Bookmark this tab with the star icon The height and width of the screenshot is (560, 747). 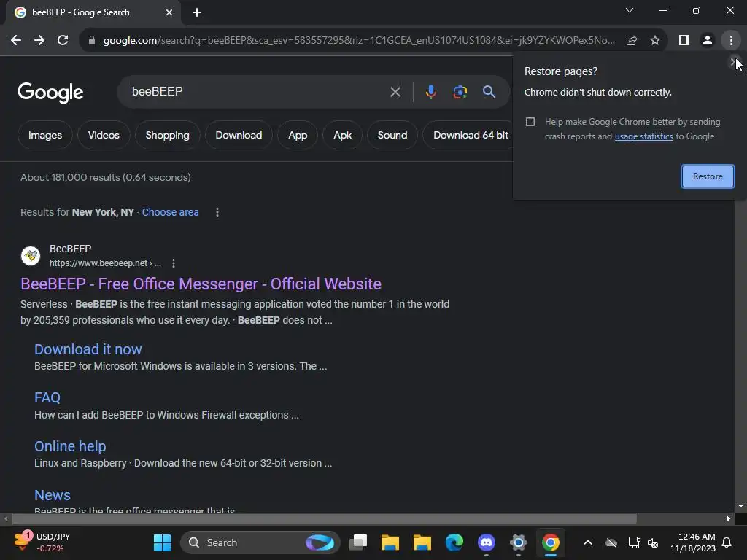[x=655, y=41]
